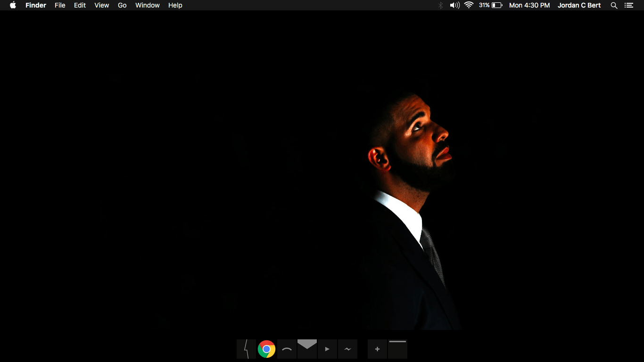Click the minimalist Finder face dock icon
Viewport: 644px width, 362px height.
pyautogui.click(x=246, y=349)
